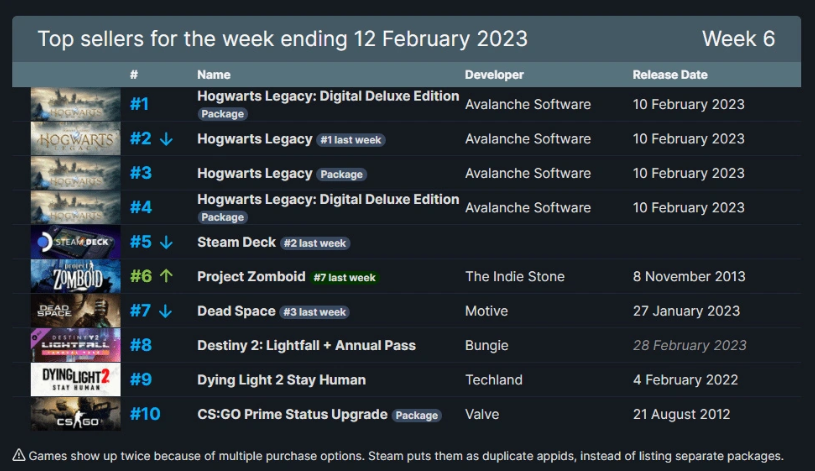Image resolution: width=815 pixels, height=471 pixels.
Task: Click the down arrow beside rank #5
Action: point(166,242)
